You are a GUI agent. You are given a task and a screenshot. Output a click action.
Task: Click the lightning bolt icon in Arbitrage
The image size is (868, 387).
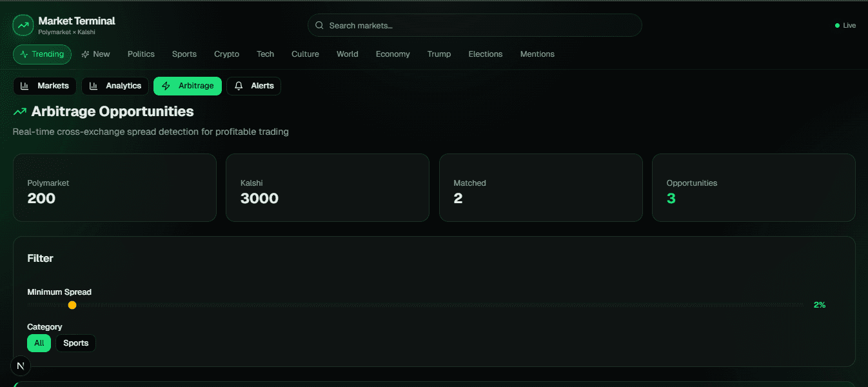click(x=166, y=86)
